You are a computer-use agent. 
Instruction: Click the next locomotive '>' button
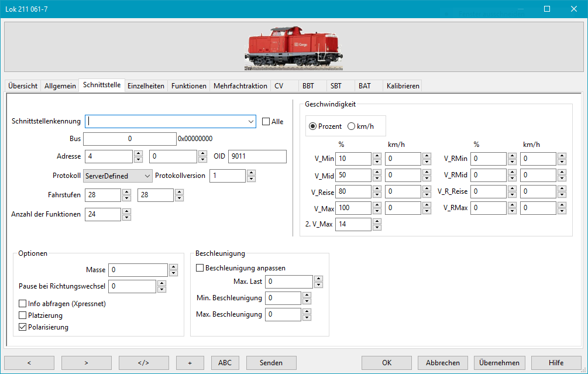click(86, 363)
